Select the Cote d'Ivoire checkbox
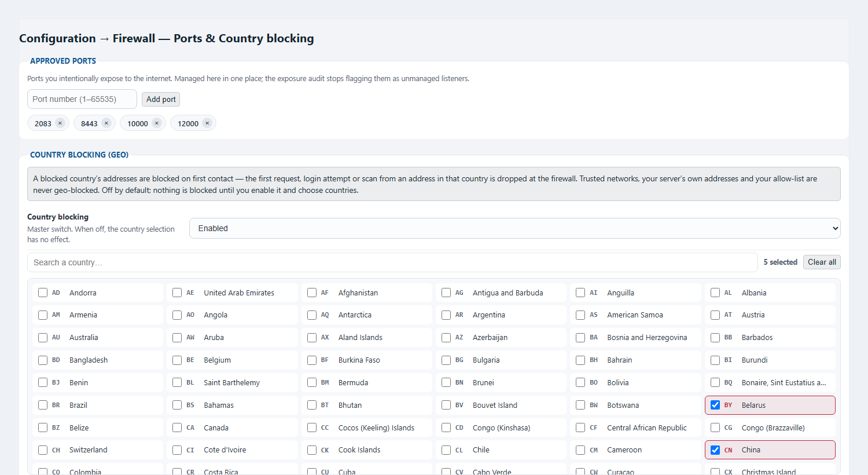The width and height of the screenshot is (868, 475). 177,450
